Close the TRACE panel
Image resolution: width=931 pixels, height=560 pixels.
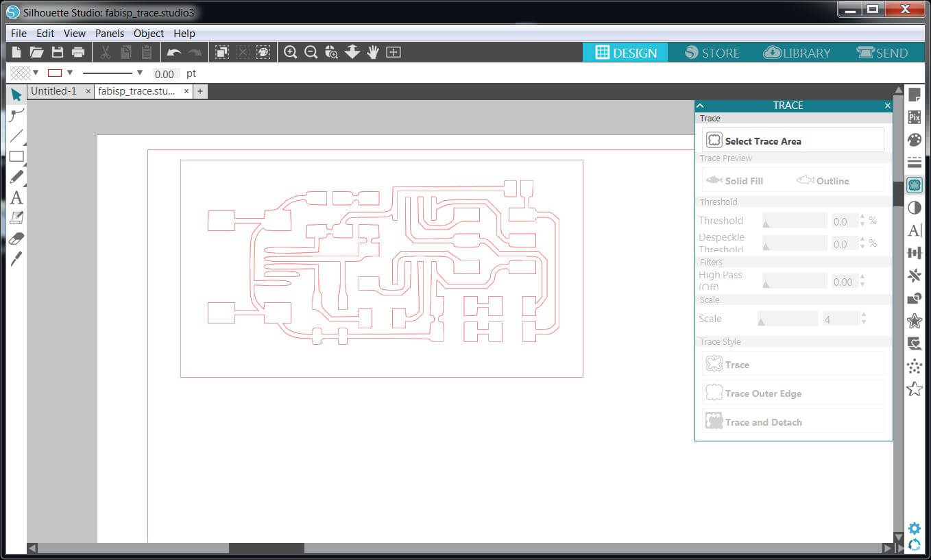coord(888,106)
